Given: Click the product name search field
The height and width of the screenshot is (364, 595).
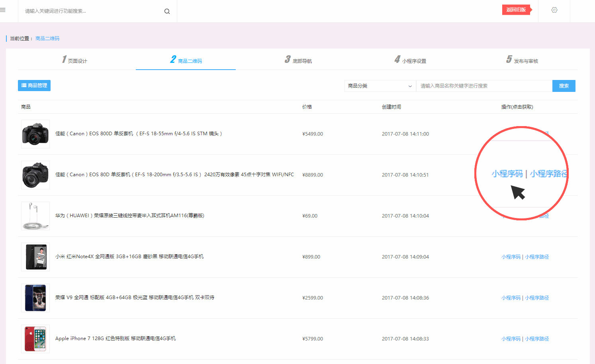Looking at the screenshot, I should [483, 86].
